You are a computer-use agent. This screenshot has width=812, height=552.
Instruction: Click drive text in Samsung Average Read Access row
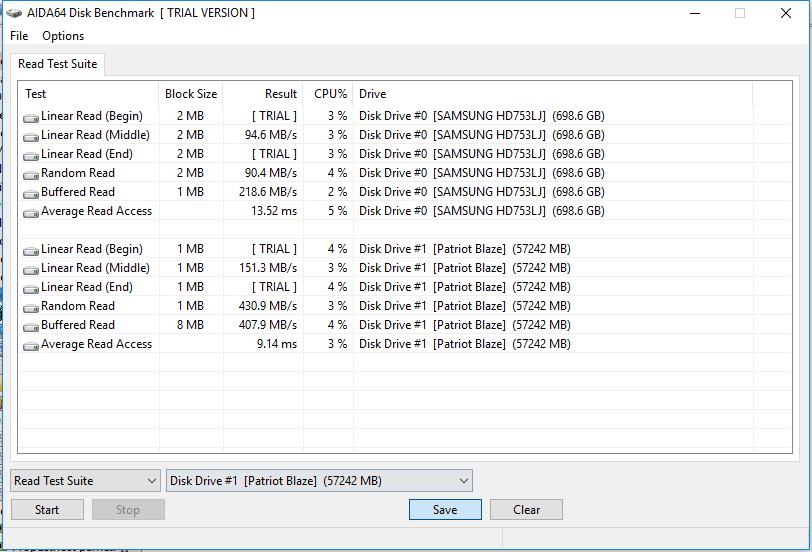click(482, 211)
